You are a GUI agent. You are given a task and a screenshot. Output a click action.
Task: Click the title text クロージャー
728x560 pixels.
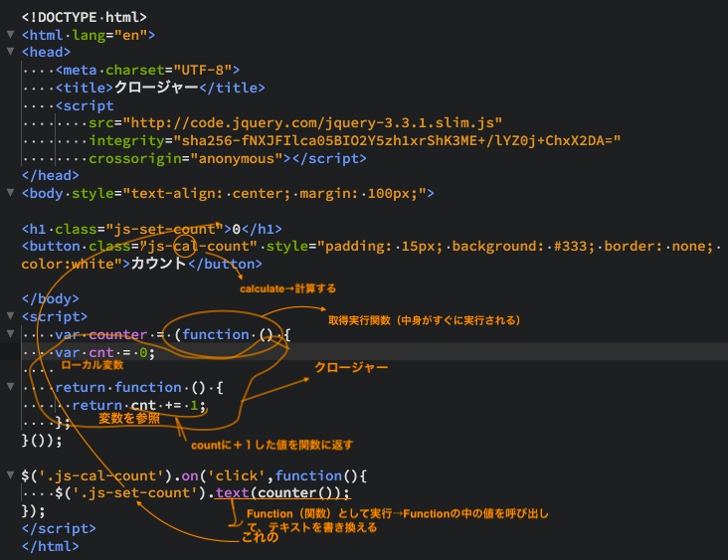click(156, 88)
